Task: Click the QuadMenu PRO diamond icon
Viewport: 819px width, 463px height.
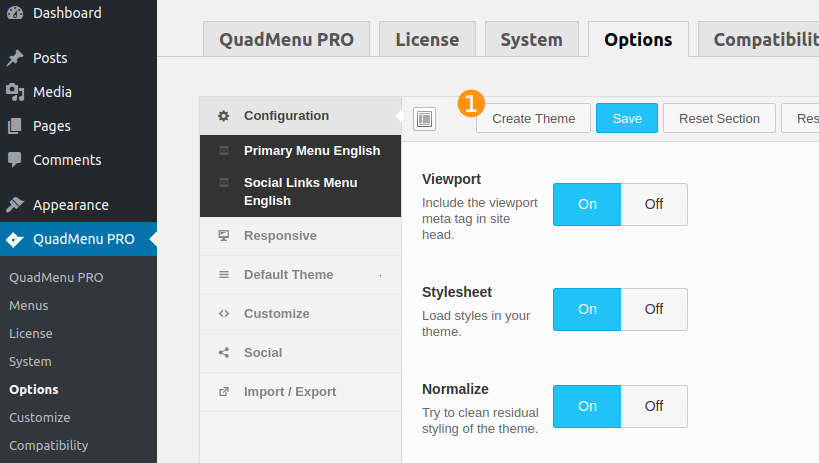Action: click(x=15, y=239)
